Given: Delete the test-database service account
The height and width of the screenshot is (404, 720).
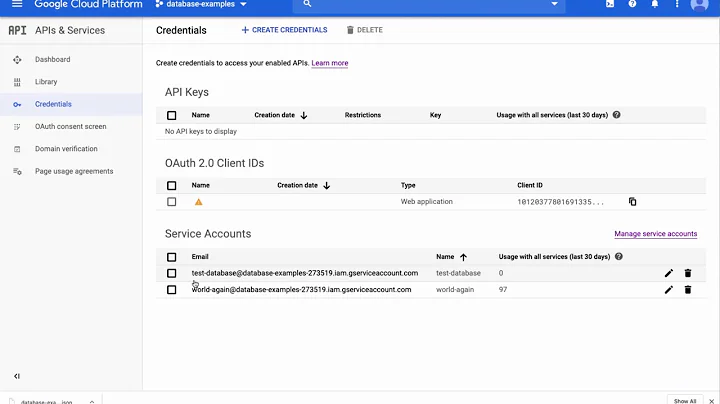Looking at the screenshot, I should pyautogui.click(x=688, y=273).
